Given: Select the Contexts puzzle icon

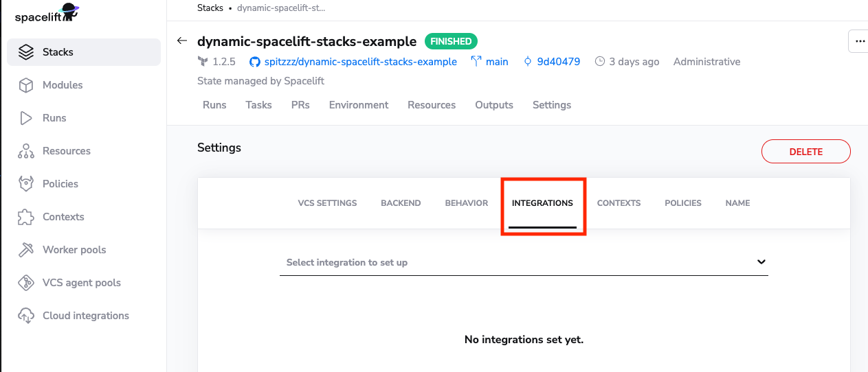Looking at the screenshot, I should click(26, 217).
